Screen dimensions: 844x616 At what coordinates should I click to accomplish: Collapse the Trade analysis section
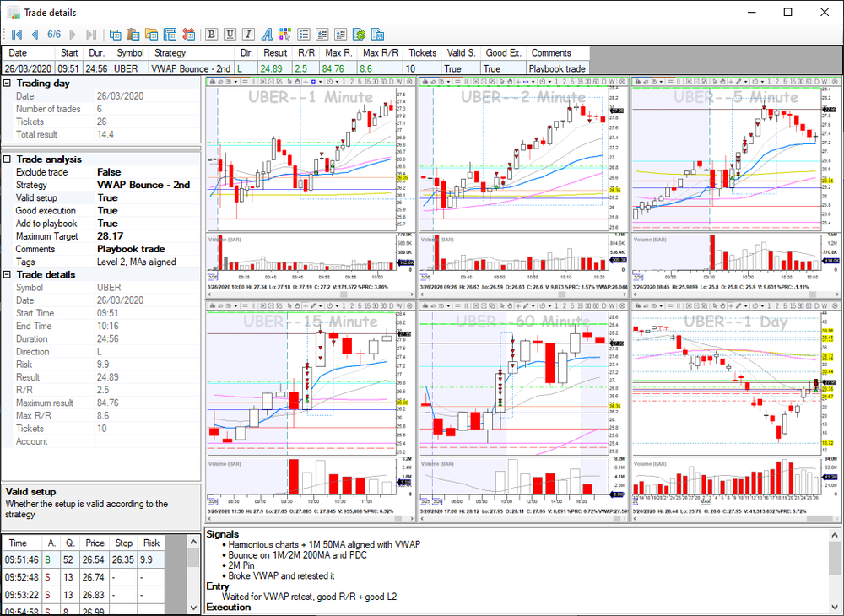(7, 159)
